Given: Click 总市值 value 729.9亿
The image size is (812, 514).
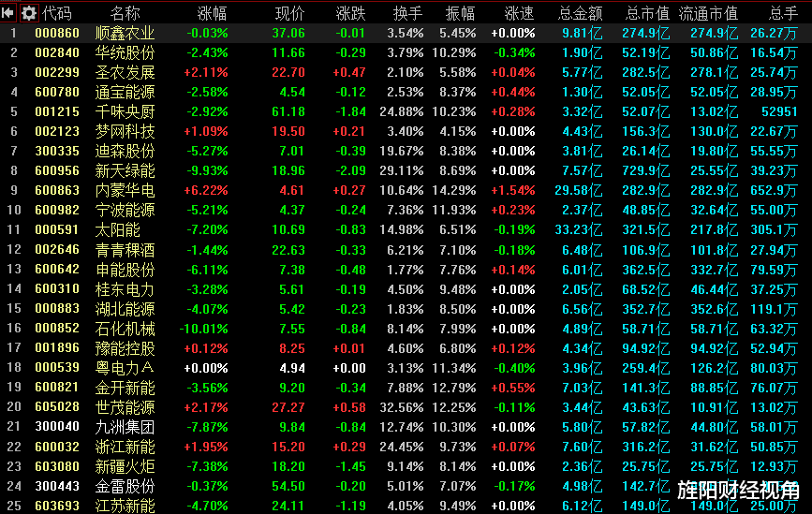Looking at the screenshot, I should pos(646,170).
